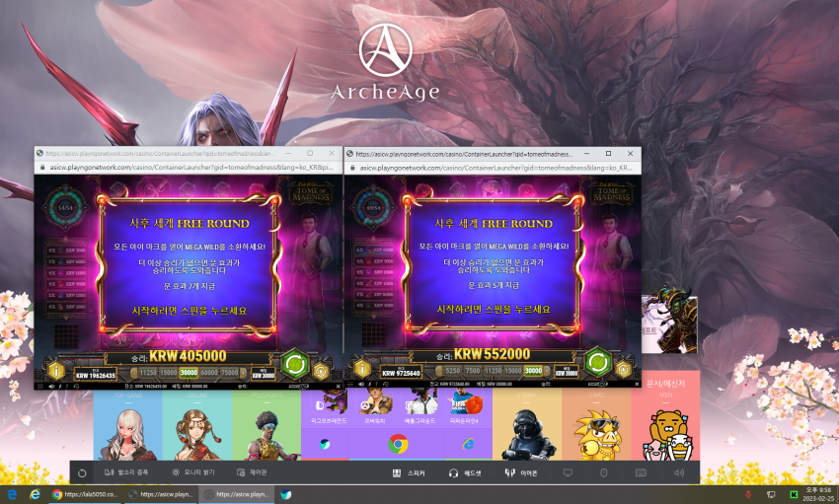The image size is (839, 504).
Task: Spin in the left Tome of Madness window
Action: click(x=294, y=363)
